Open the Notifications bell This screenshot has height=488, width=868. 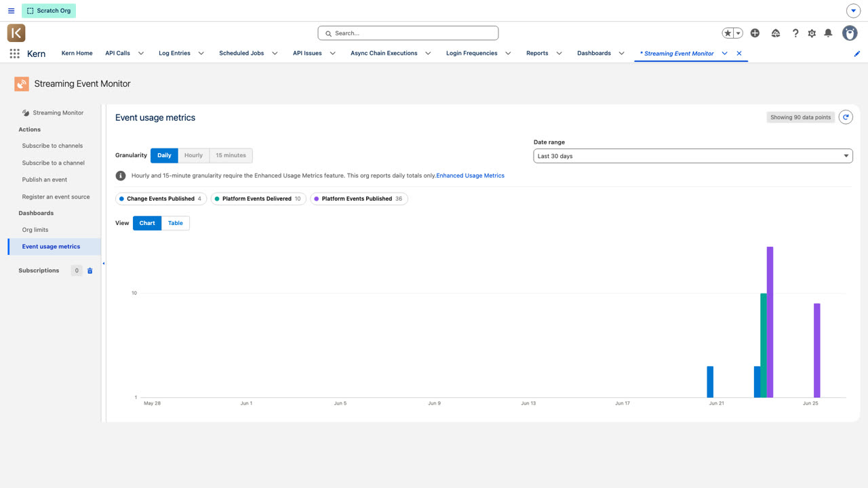[x=828, y=33]
